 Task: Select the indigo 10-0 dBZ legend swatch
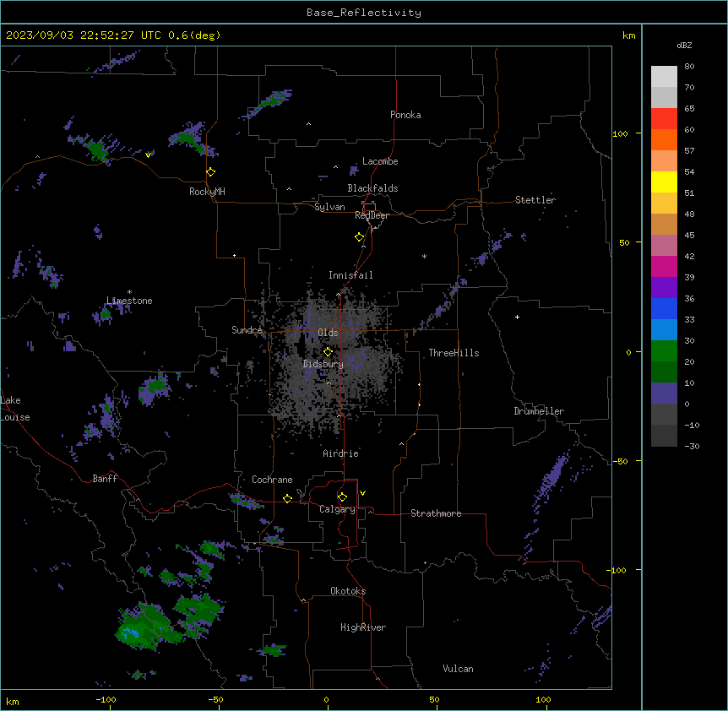pyautogui.click(x=664, y=393)
